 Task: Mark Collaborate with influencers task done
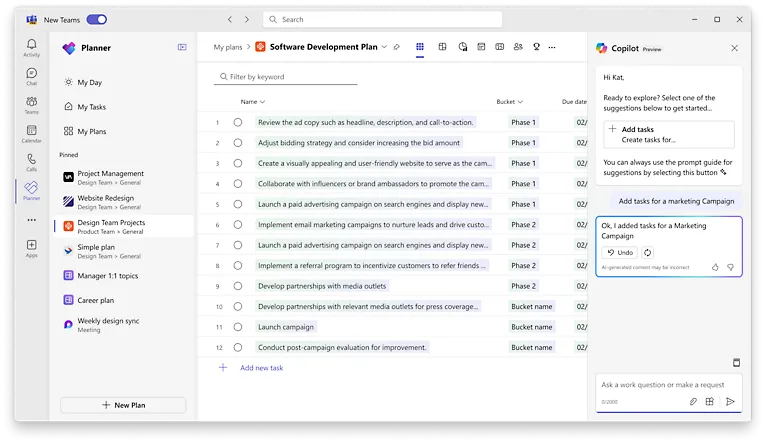(237, 184)
